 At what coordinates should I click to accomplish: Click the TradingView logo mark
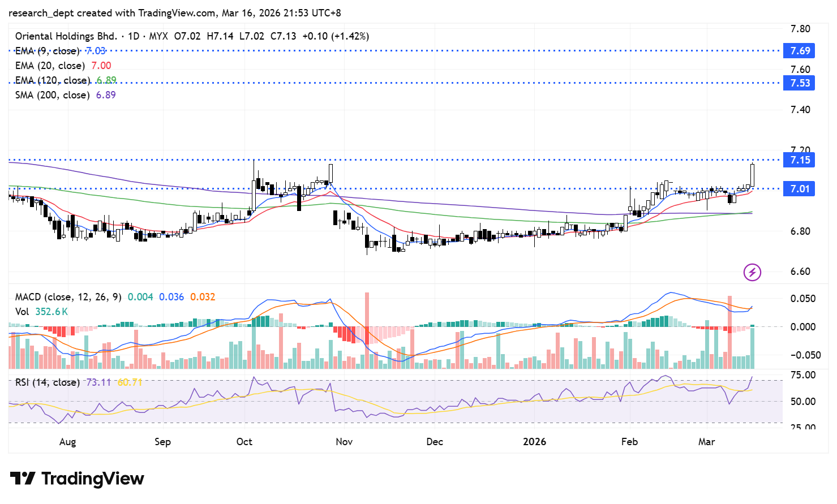[23, 479]
